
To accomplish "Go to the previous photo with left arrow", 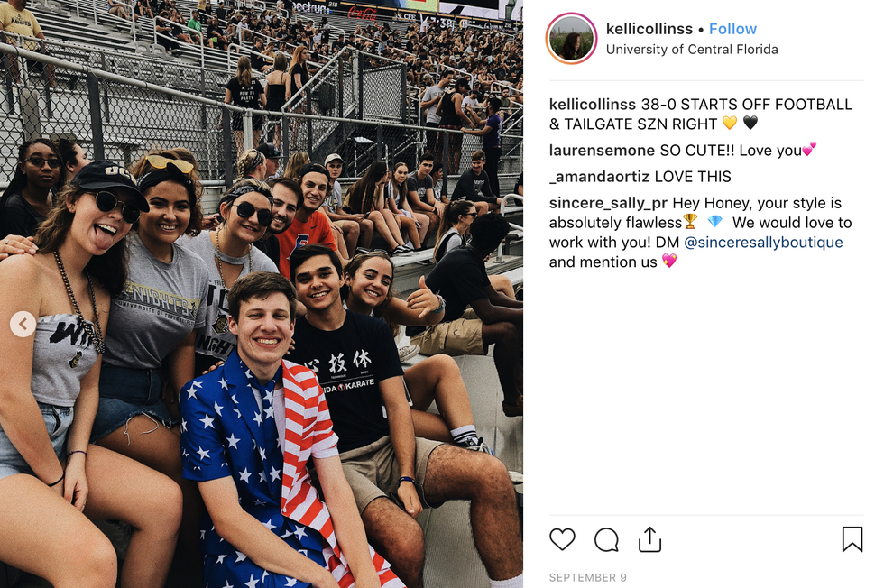I will coord(23,324).
